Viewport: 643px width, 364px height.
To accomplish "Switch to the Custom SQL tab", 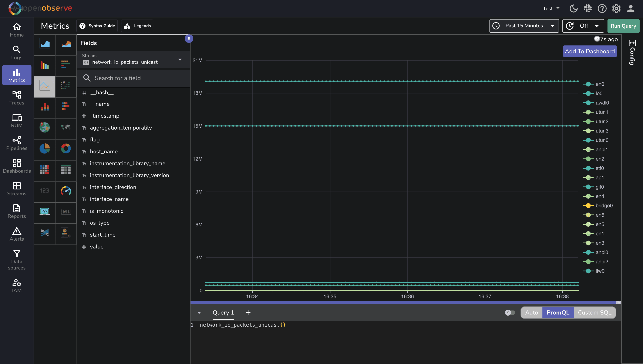I will click(x=595, y=312).
